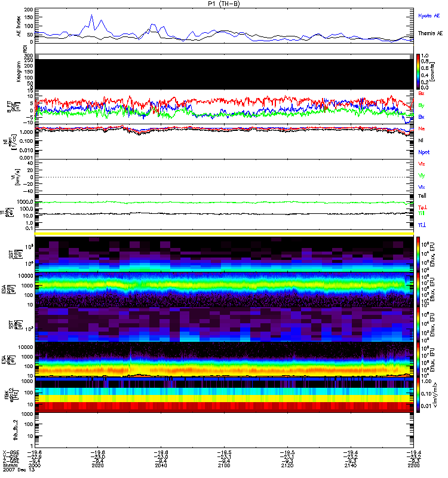Screen dimensions: 448x478
Task: Select the black Ni density legend label
Action: tap(421, 140)
